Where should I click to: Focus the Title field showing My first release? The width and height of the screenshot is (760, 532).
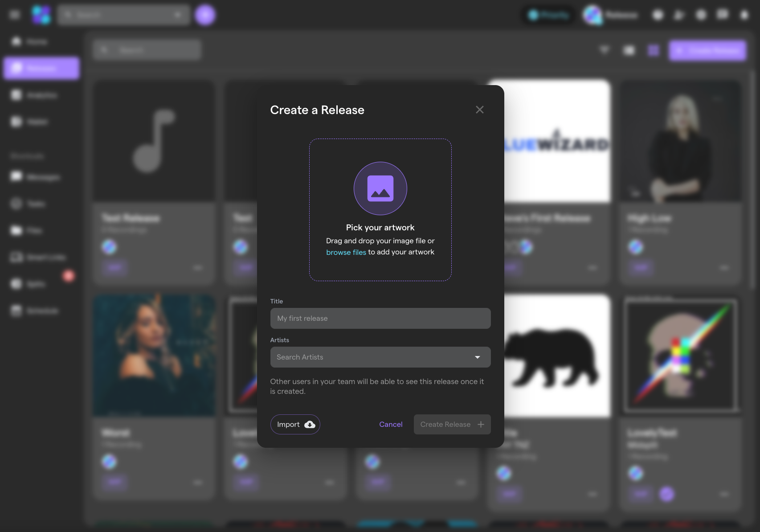(380, 319)
